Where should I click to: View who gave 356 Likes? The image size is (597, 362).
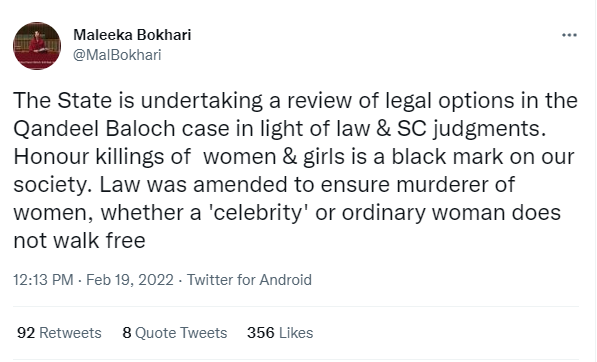click(x=280, y=333)
